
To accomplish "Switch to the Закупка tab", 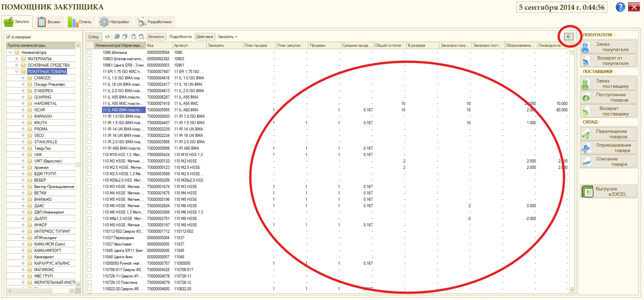I will pos(17,22).
